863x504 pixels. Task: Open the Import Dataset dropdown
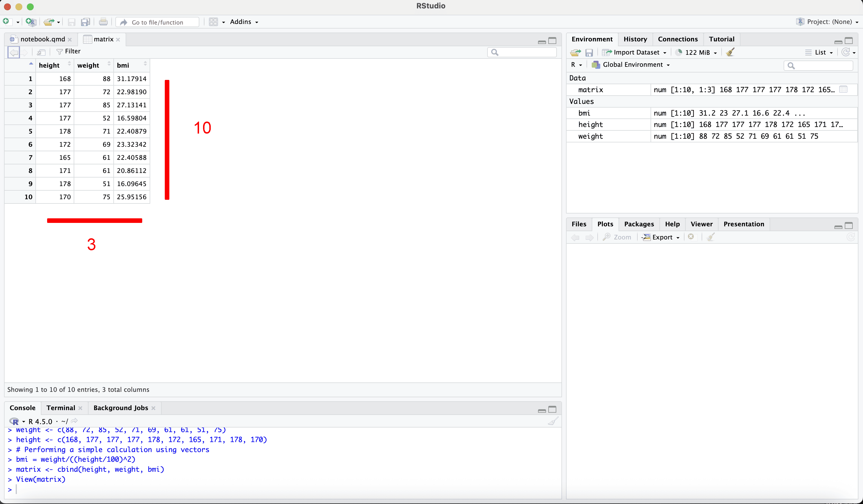636,52
